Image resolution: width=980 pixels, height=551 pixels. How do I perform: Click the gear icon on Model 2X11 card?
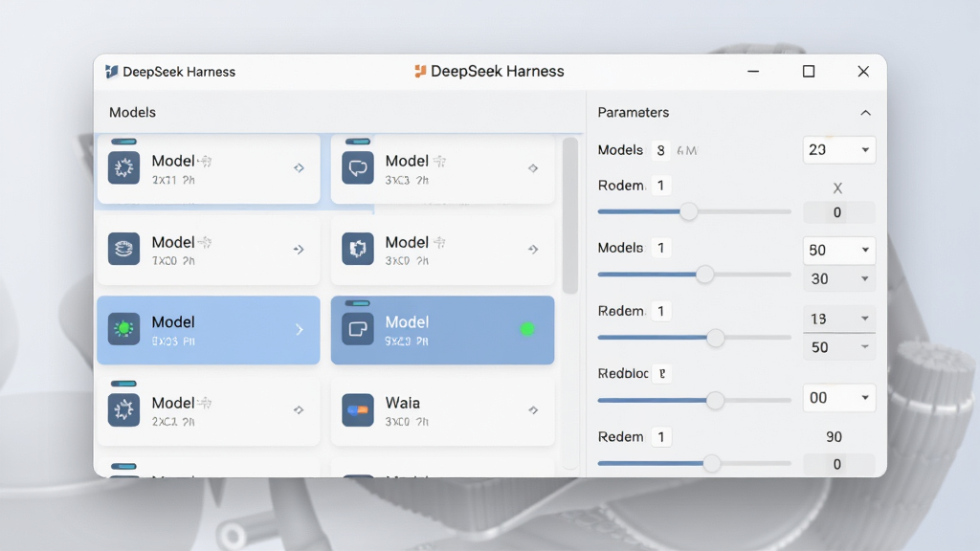coord(123,167)
